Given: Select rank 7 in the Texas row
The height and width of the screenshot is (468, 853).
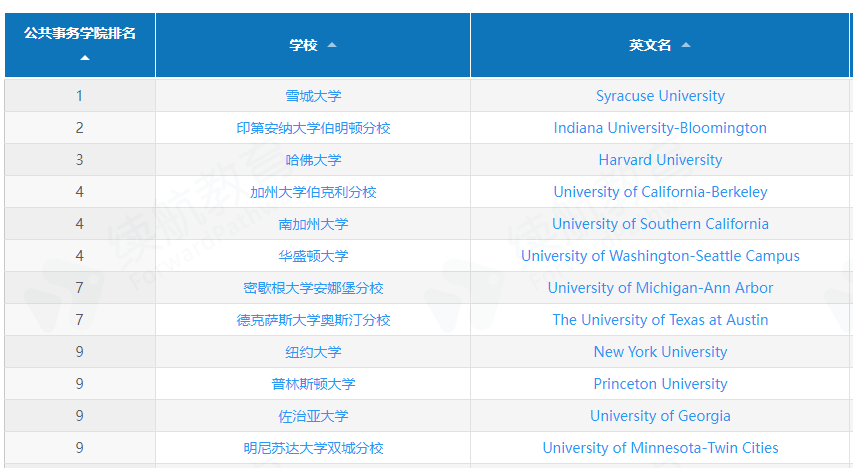Looking at the screenshot, I should tap(79, 320).
